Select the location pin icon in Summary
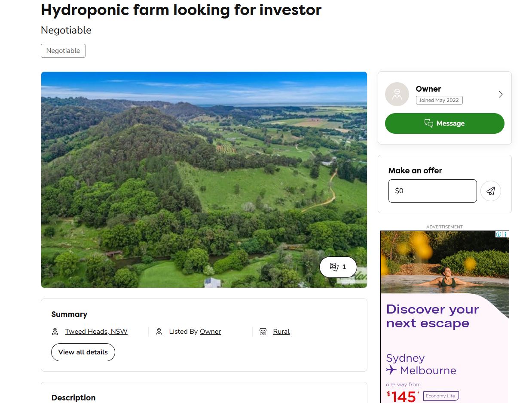The image size is (532, 403). 55,331
